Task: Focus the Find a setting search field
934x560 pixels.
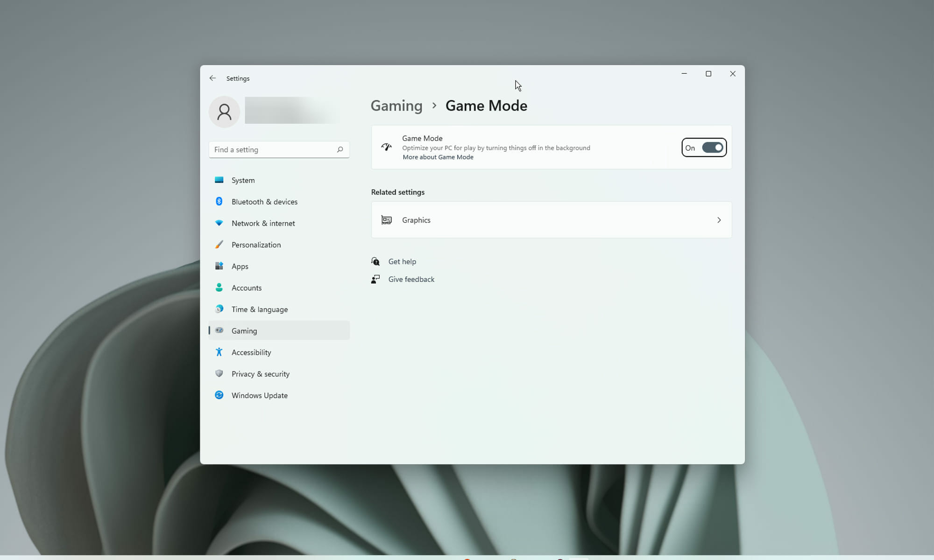Action: [x=279, y=150]
